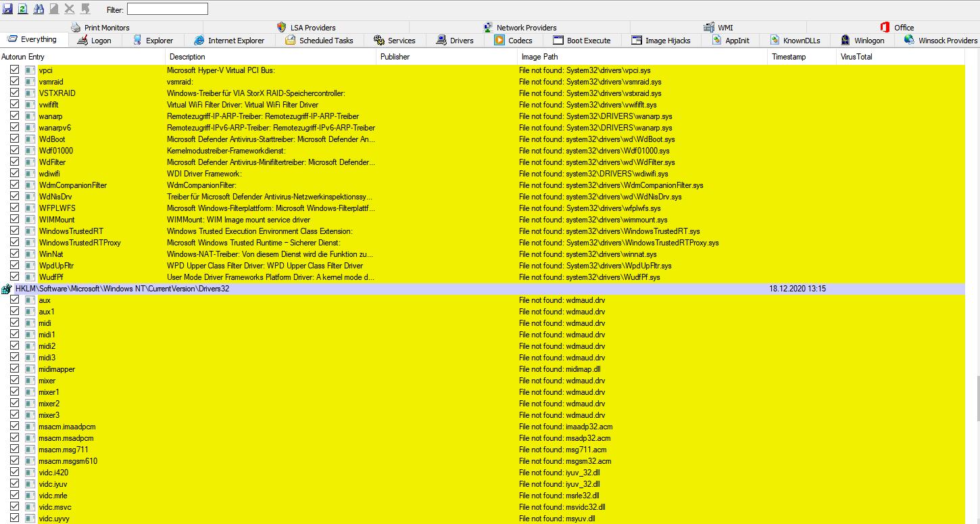
Task: Uncheck the vidc.msvc entry checkbox
Action: click(14, 507)
